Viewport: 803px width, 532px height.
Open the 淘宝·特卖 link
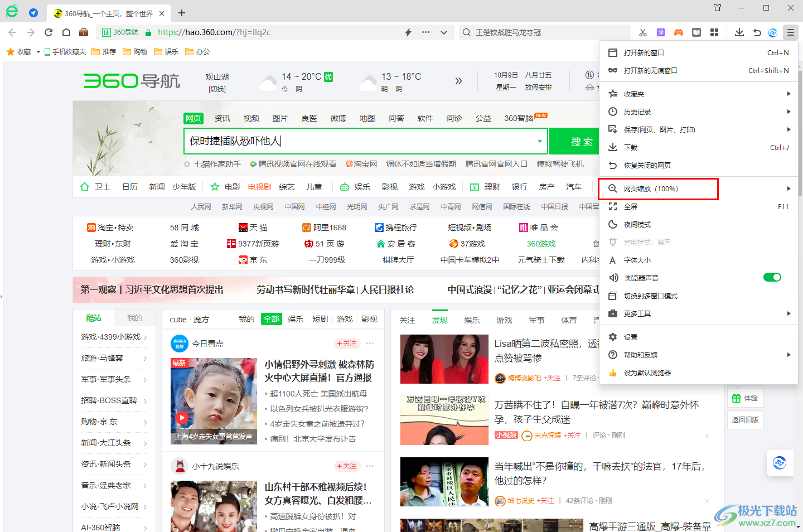pyautogui.click(x=110, y=228)
